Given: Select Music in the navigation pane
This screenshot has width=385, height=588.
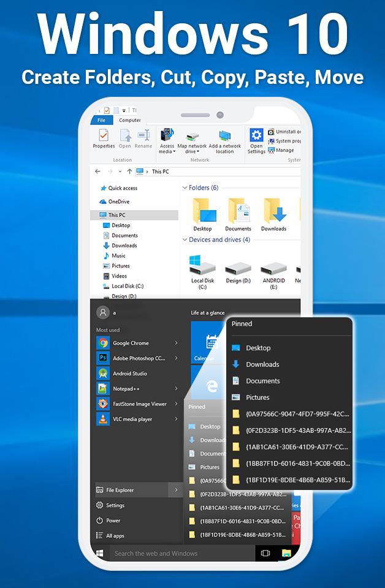Looking at the screenshot, I should (115, 256).
